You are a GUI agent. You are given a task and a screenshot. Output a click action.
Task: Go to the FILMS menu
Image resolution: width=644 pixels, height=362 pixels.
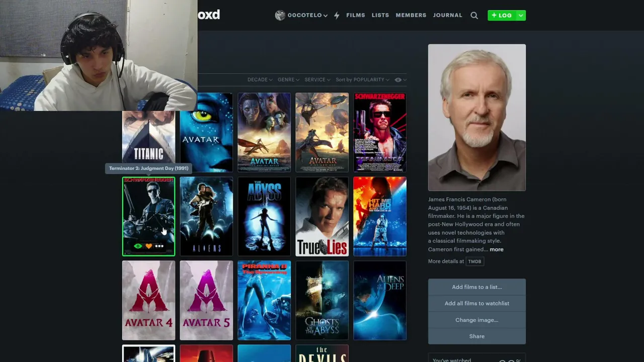coord(356,16)
